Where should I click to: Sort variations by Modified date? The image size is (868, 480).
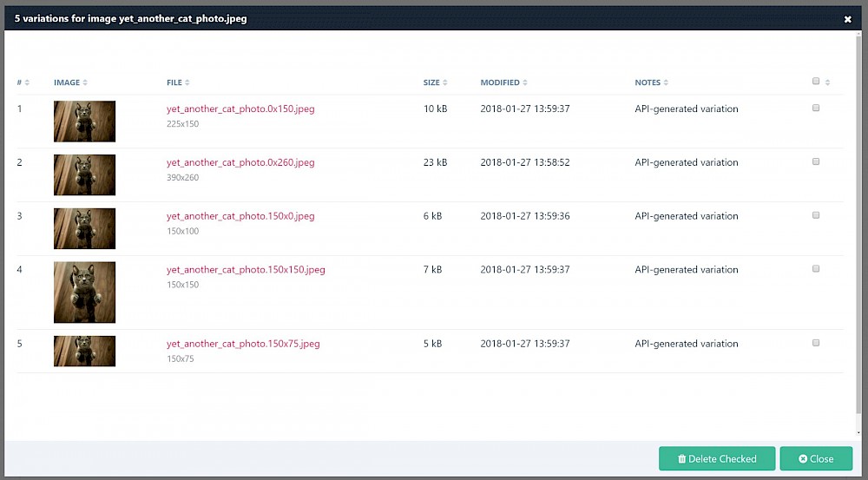point(503,82)
